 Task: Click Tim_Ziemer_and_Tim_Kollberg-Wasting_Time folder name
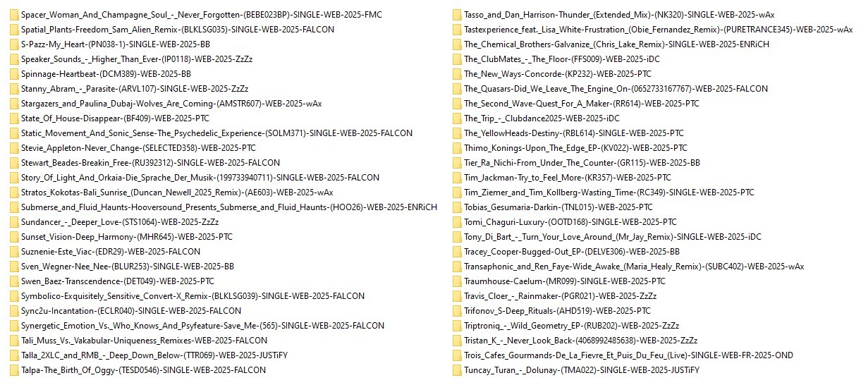(609, 192)
